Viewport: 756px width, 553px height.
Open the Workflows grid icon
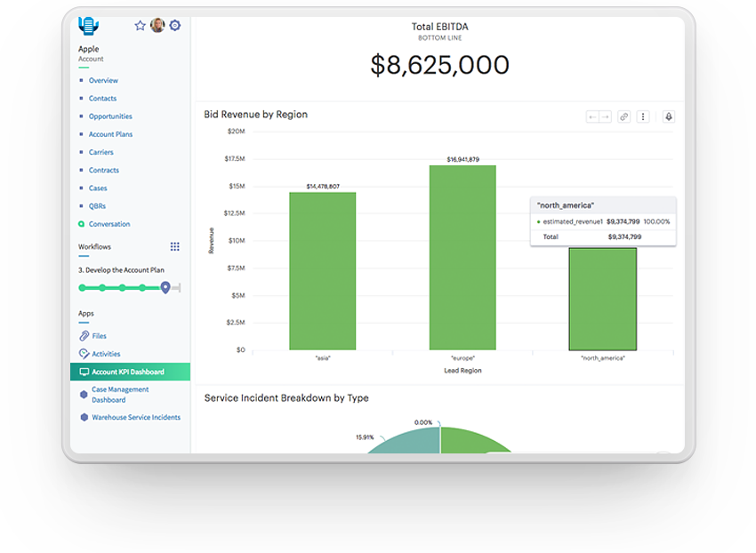(x=175, y=247)
